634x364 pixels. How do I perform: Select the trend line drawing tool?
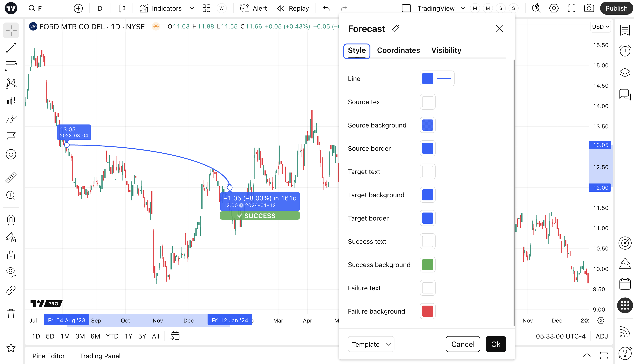[x=11, y=48]
